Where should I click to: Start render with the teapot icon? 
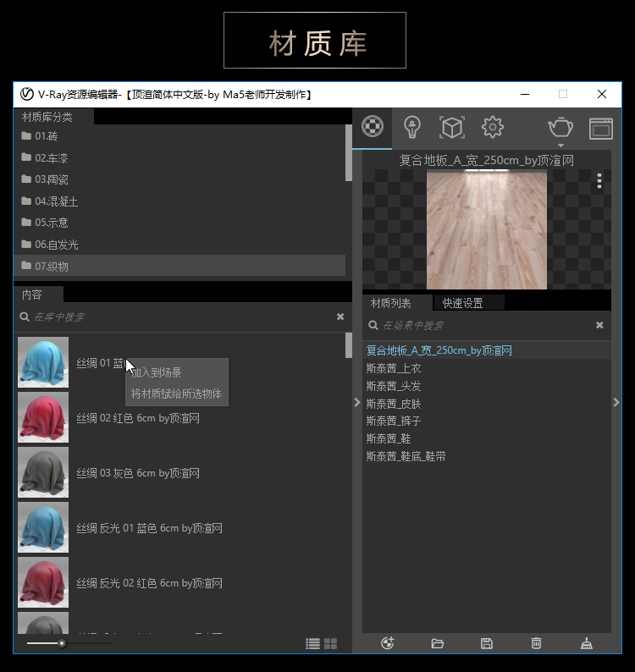pyautogui.click(x=560, y=127)
